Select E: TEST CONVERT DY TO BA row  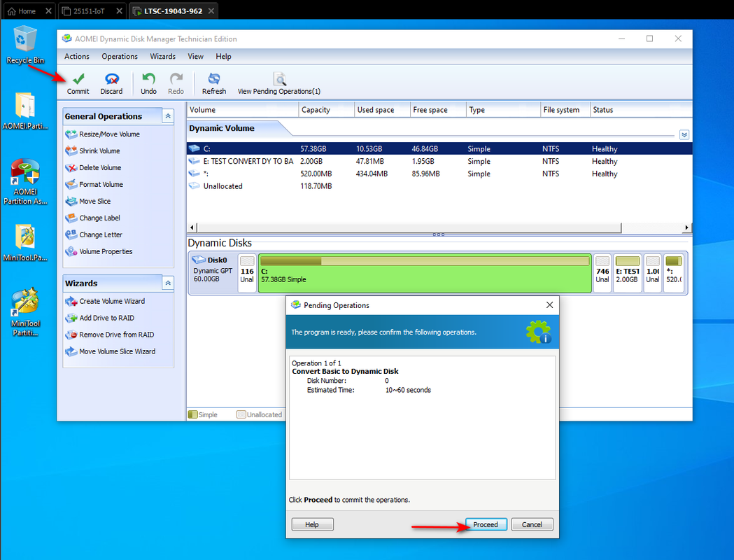pyautogui.click(x=439, y=161)
